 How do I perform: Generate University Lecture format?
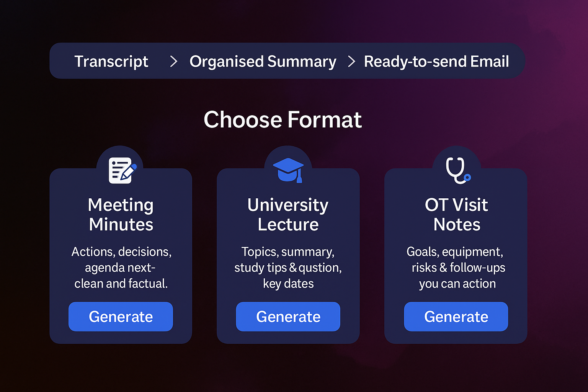click(288, 317)
